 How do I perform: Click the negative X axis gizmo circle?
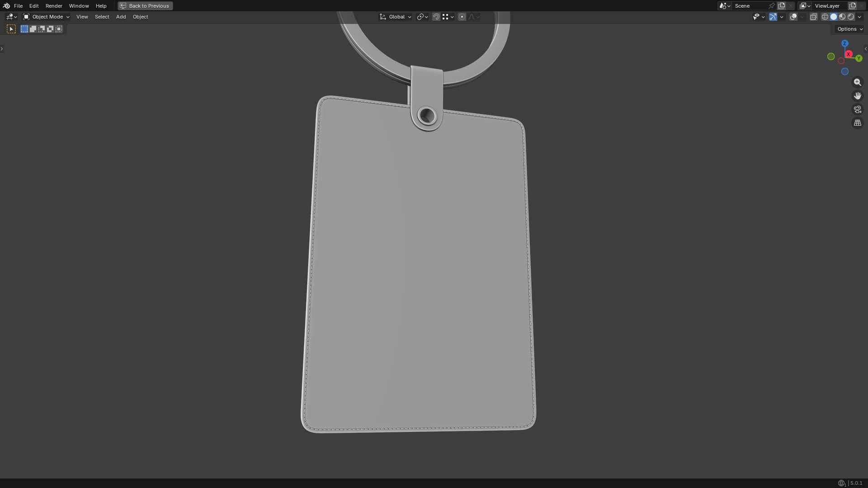[841, 61]
